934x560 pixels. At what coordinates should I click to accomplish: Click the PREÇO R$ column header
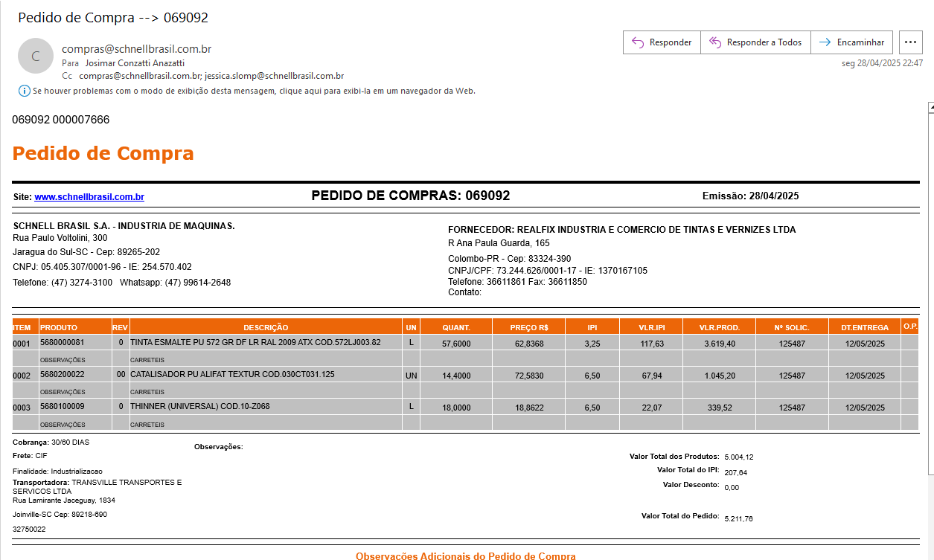pos(529,327)
